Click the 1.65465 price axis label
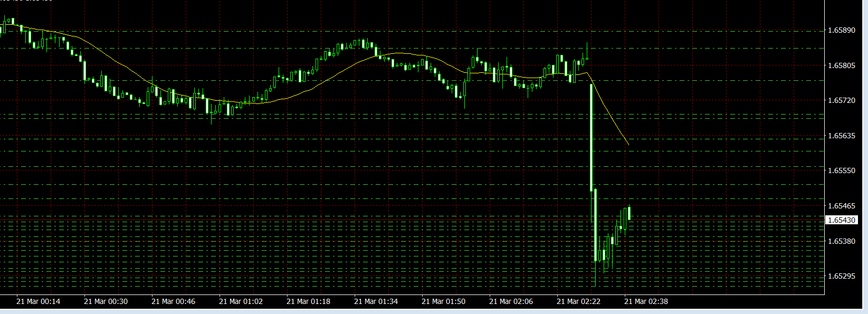Image resolution: width=868 pixels, height=314 pixels. pos(842,206)
